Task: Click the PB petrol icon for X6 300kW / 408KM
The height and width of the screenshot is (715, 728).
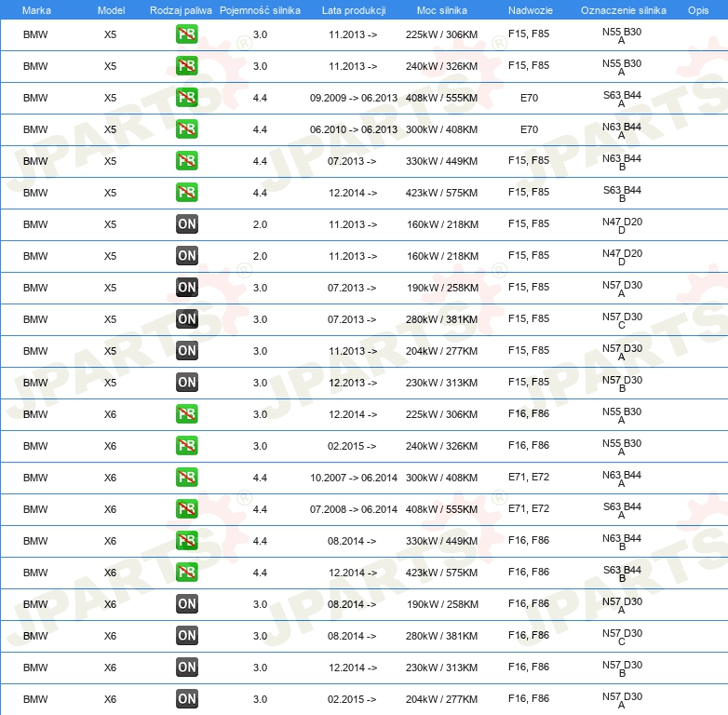Action: tap(187, 478)
